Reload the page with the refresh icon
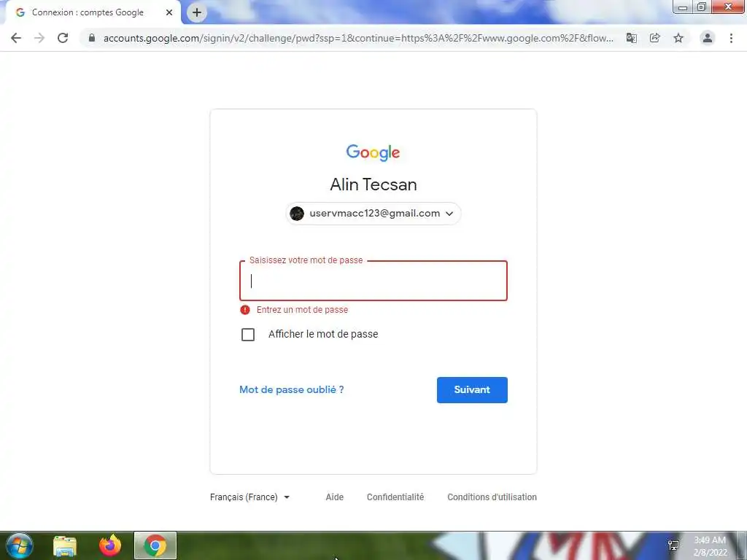747x560 pixels. coord(63,38)
